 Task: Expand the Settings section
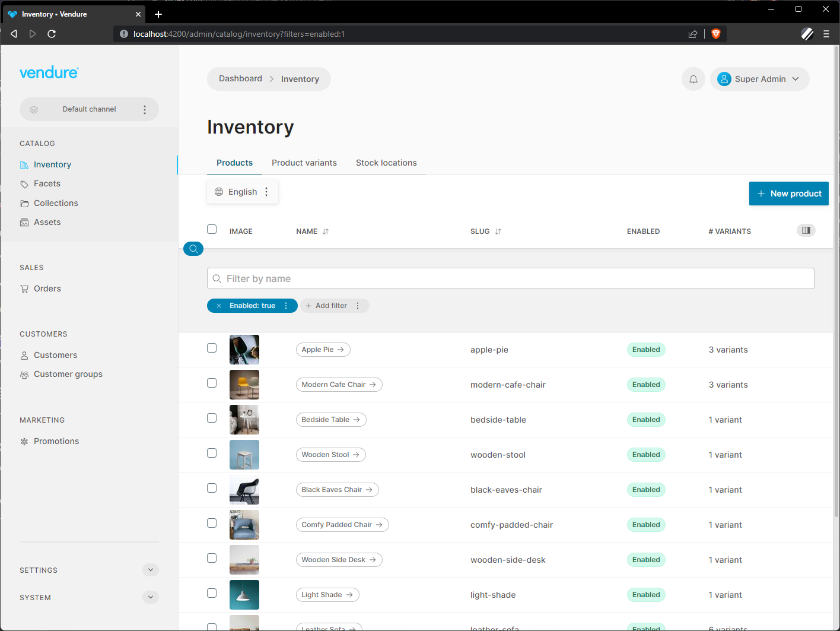[151, 570]
